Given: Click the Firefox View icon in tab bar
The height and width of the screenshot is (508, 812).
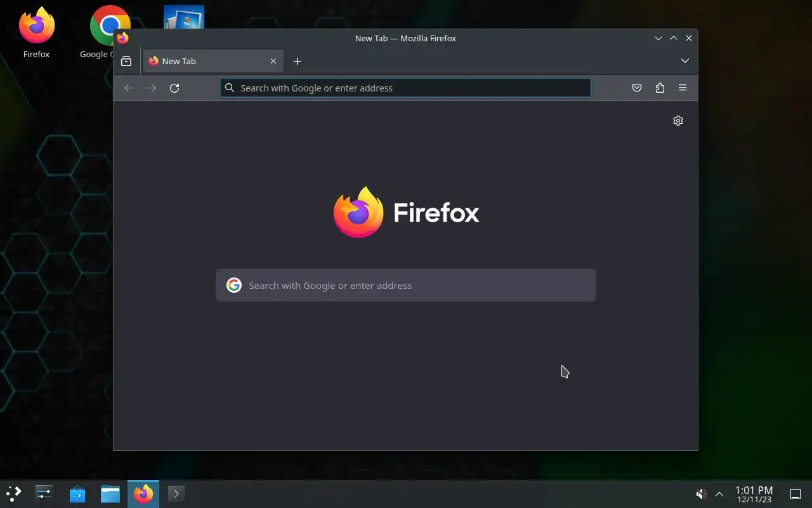Looking at the screenshot, I should click(x=126, y=62).
